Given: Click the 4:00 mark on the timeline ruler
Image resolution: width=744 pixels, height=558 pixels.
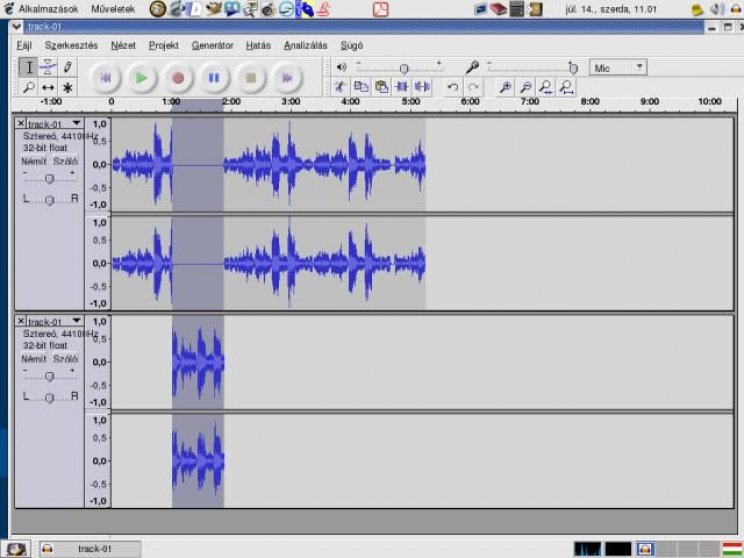Looking at the screenshot, I should coord(350,102).
